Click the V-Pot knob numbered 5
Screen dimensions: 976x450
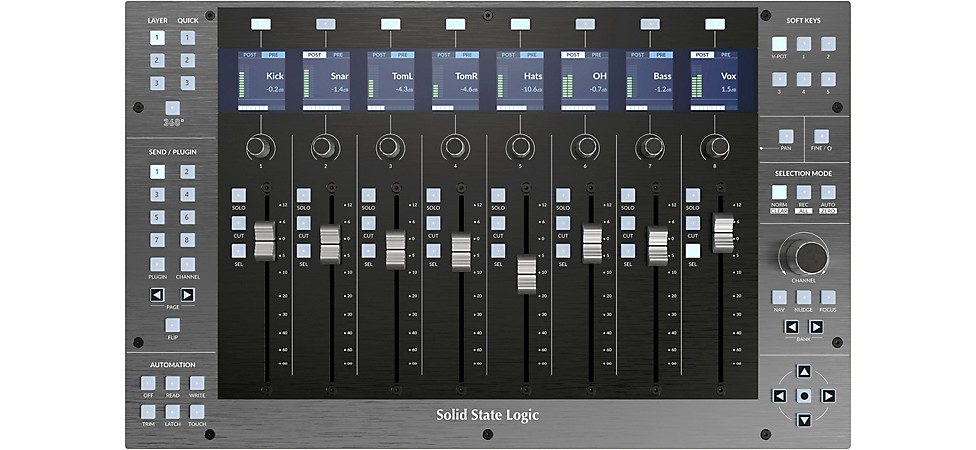click(518, 148)
